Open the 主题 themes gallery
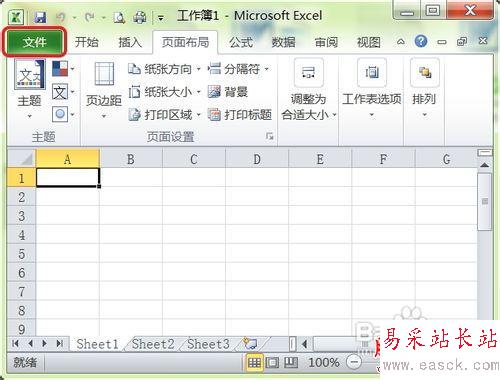The height and width of the screenshot is (380, 500). (29, 89)
